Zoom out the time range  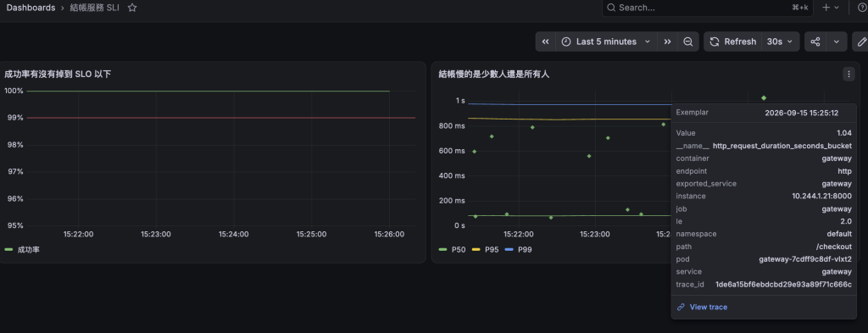(x=688, y=42)
